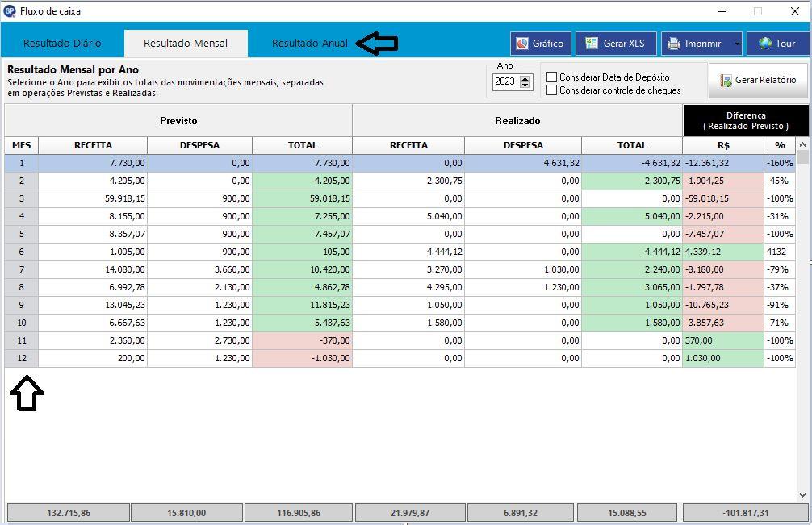Click the printer icon on Imprimir
Image resolution: width=812 pixels, height=525 pixels.
click(x=673, y=44)
